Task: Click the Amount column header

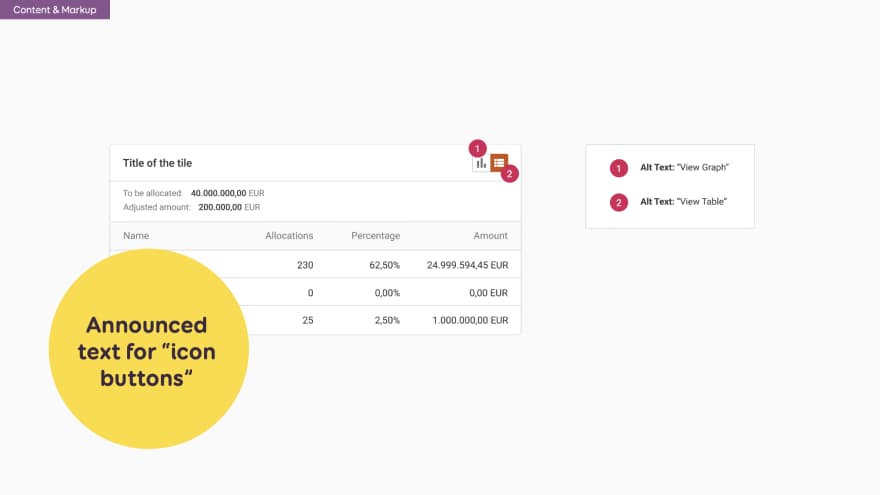Action: pyautogui.click(x=490, y=236)
